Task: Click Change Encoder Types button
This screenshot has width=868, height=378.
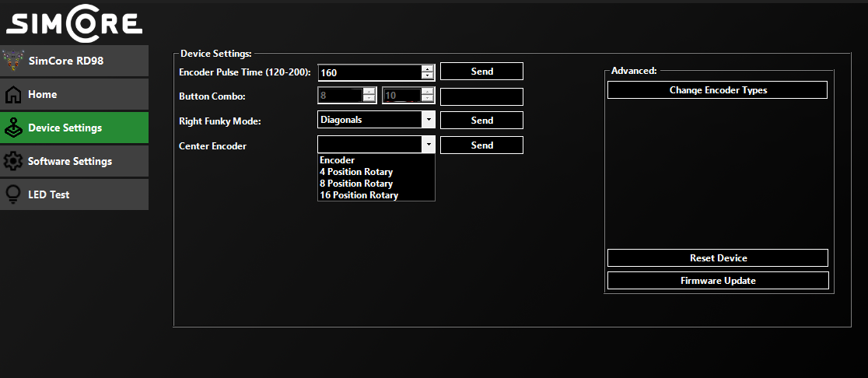Action: pos(717,90)
